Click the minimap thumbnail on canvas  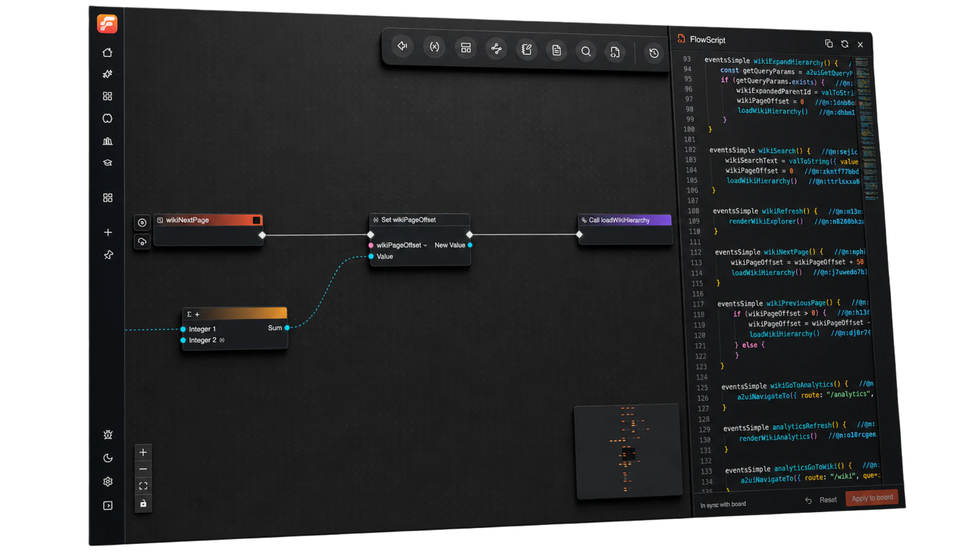click(x=628, y=452)
